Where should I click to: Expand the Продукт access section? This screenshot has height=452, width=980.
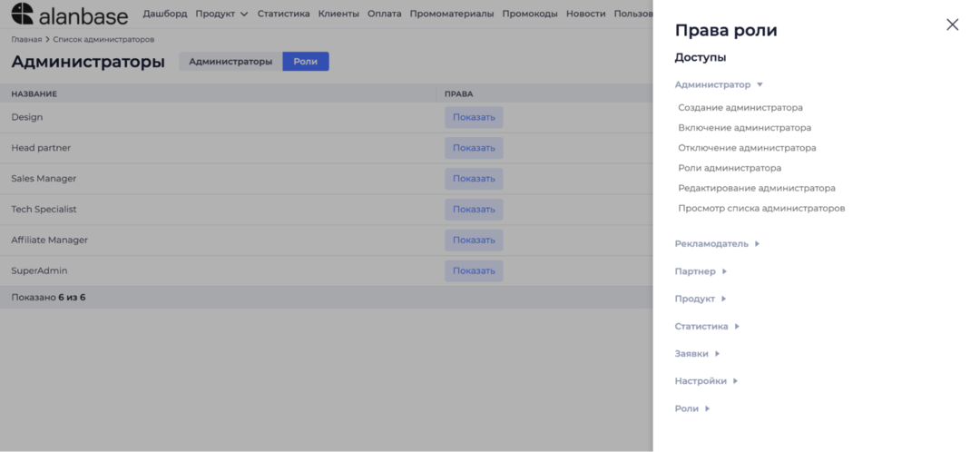click(701, 299)
